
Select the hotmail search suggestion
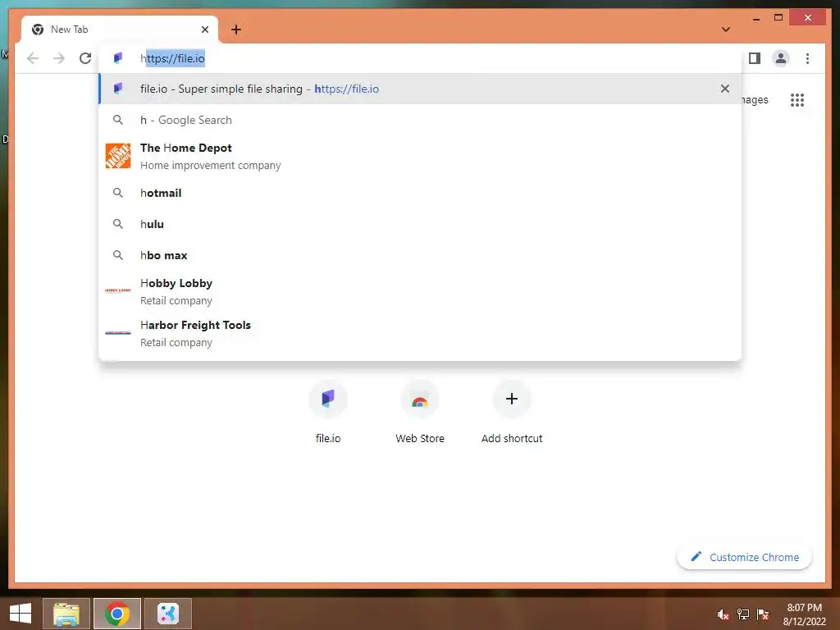[420, 193]
